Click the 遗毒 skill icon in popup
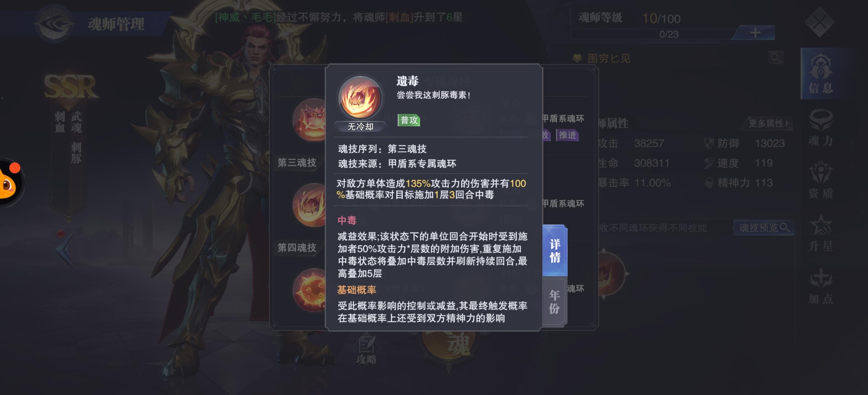This screenshot has height=395, width=868. (360, 98)
